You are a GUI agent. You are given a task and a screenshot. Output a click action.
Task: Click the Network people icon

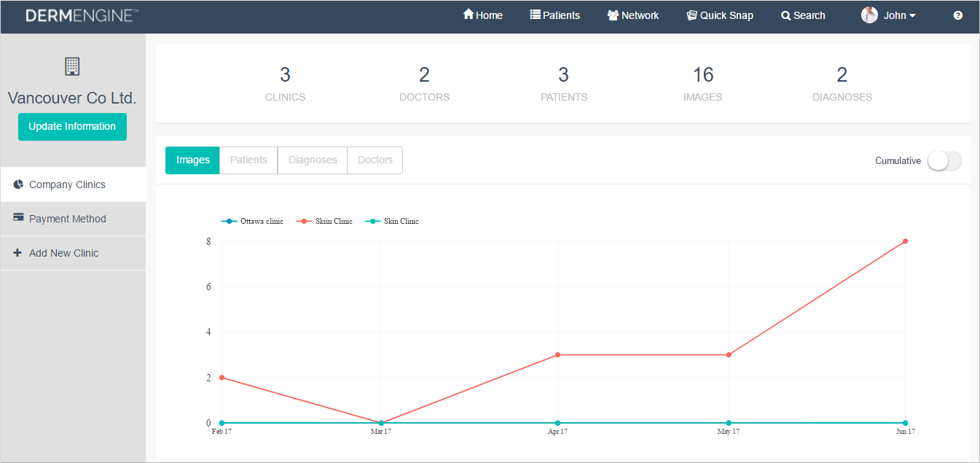613,15
